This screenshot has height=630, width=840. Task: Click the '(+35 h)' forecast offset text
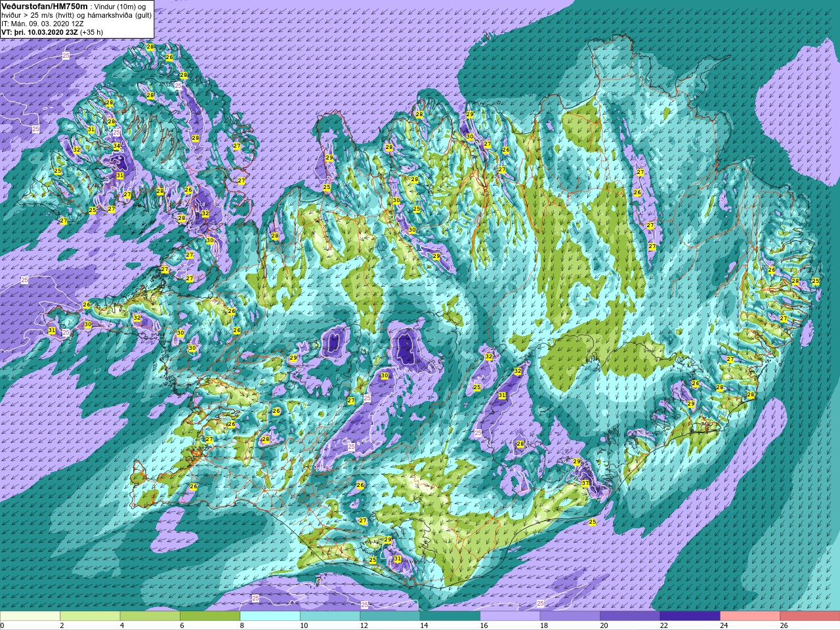click(x=91, y=31)
